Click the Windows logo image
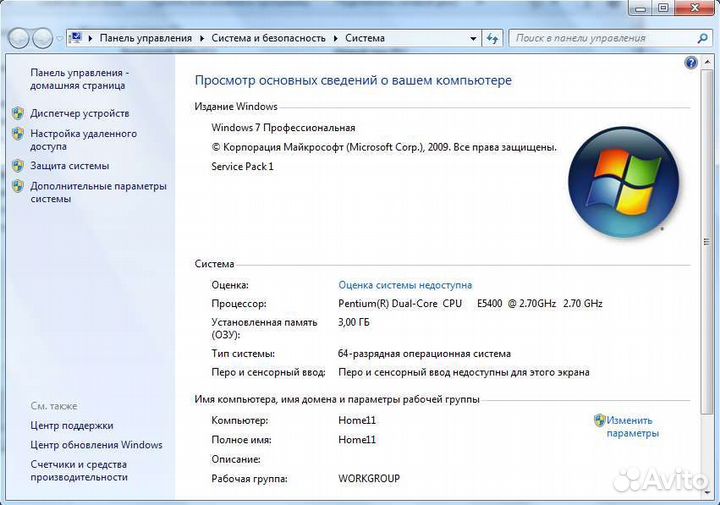 click(624, 183)
